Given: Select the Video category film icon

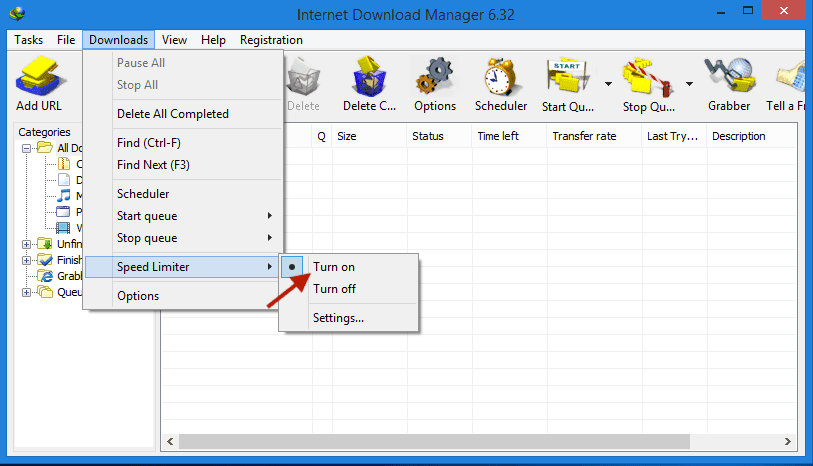Looking at the screenshot, I should [x=63, y=228].
